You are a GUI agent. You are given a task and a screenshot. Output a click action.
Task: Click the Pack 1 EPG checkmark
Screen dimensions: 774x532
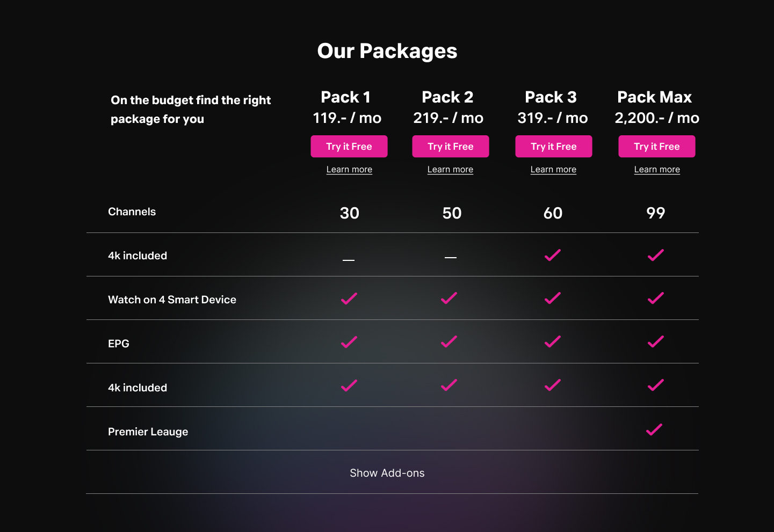click(349, 342)
